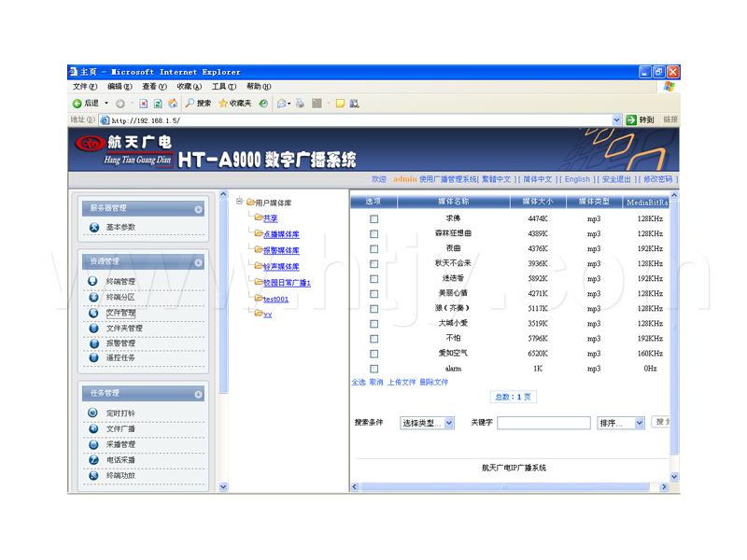Click the 删除文件 delete link
The image size is (747, 560).
pyautogui.click(x=433, y=383)
